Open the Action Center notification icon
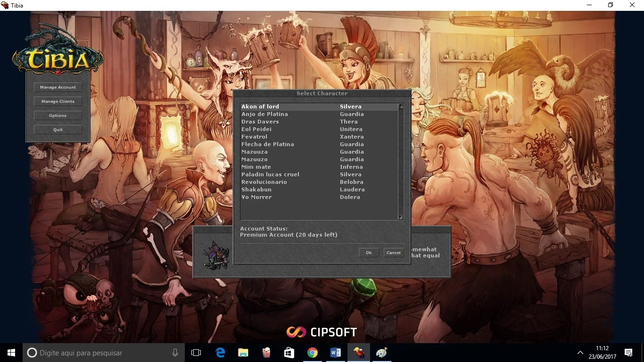644x362 pixels. point(628,353)
